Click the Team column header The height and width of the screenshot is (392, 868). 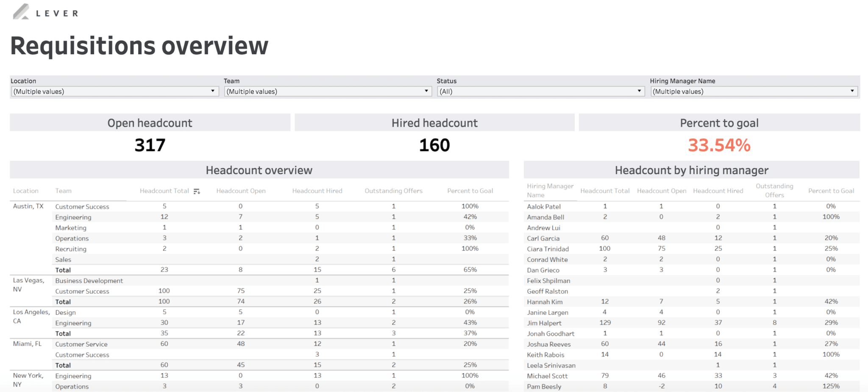click(63, 191)
